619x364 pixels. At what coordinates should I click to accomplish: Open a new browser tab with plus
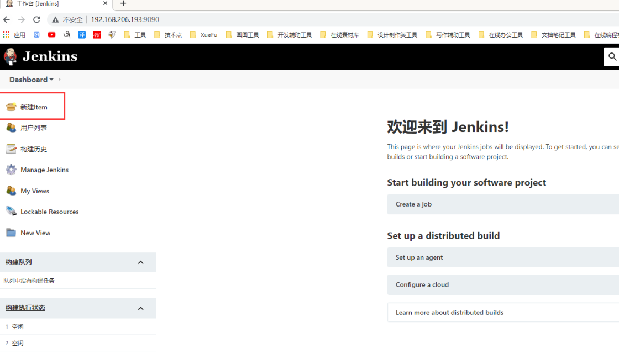tap(123, 3)
